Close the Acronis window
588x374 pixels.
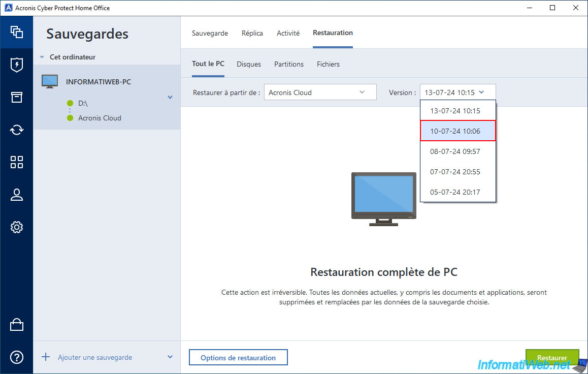coord(576,8)
